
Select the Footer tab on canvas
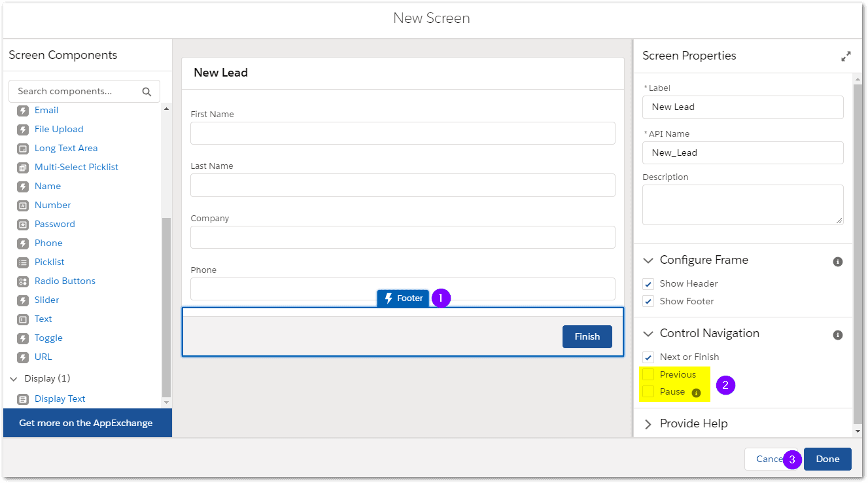[403, 298]
